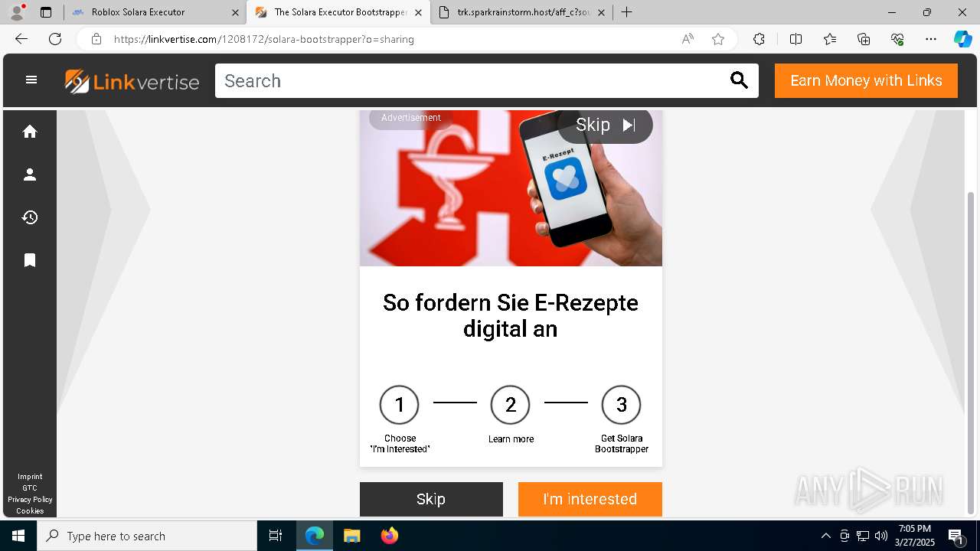Viewport: 980px width, 551px height.
Task: Open the Windows Start menu
Action: (18, 536)
